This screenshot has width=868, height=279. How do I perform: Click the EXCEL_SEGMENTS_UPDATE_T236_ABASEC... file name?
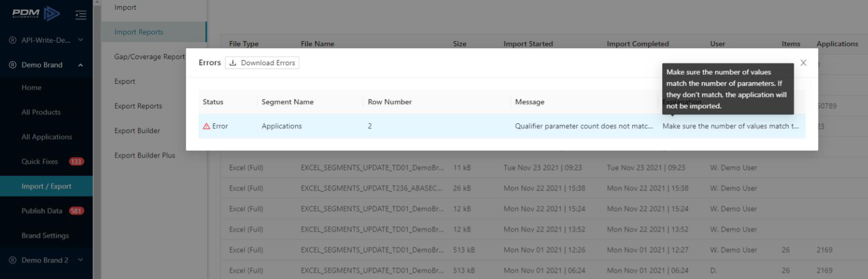(372, 188)
